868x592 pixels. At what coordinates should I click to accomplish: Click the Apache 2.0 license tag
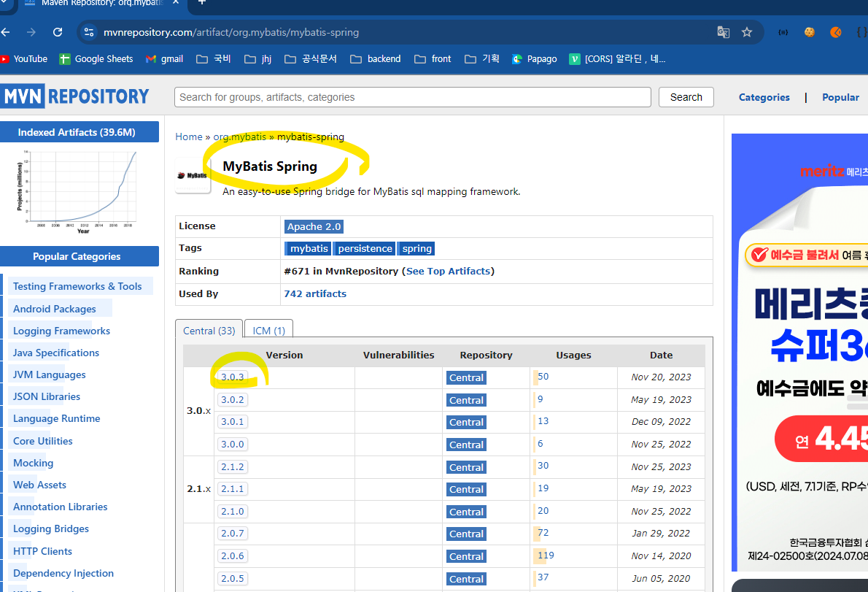314,226
